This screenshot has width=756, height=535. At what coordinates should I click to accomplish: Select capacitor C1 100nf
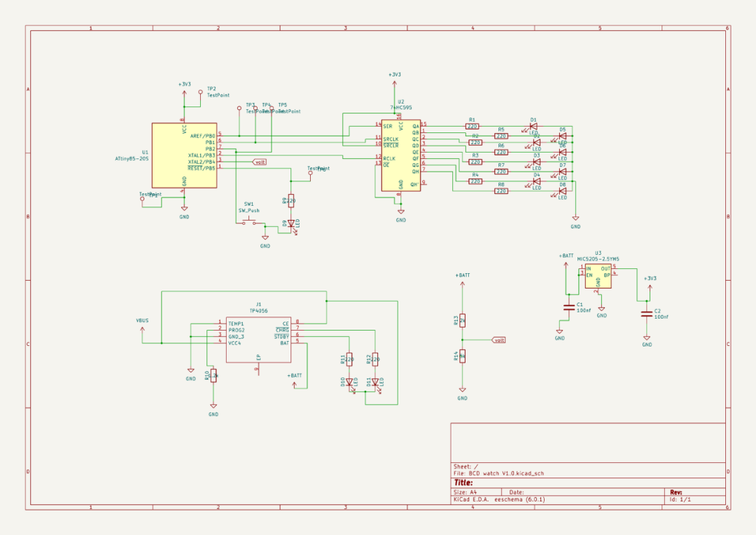[x=569, y=307]
